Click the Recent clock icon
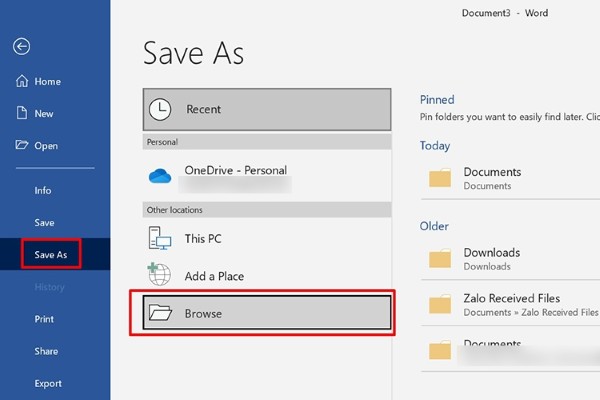 click(160, 109)
